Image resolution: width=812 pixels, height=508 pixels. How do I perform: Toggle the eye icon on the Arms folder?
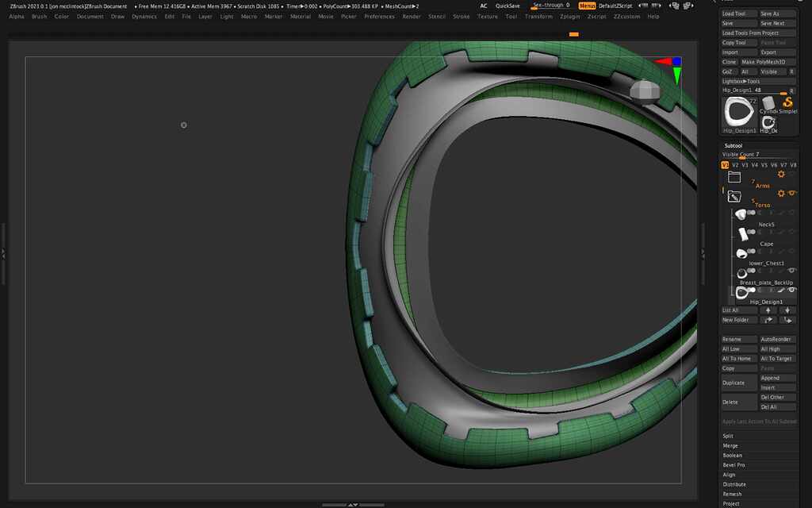[791, 175]
